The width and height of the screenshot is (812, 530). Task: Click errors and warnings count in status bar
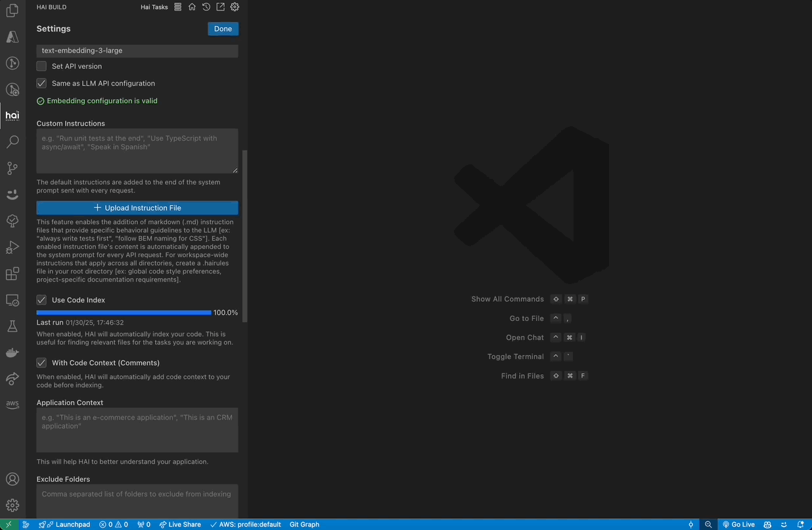click(x=114, y=525)
